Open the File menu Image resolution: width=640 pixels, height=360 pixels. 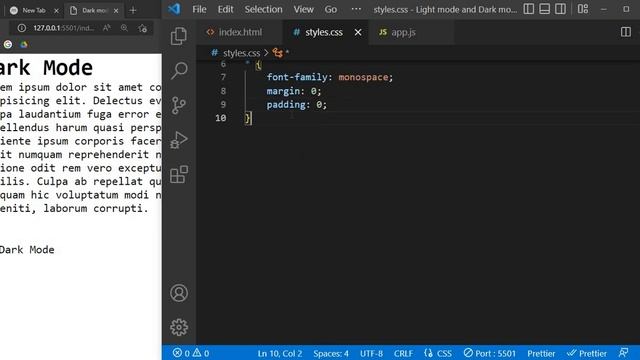click(x=199, y=9)
